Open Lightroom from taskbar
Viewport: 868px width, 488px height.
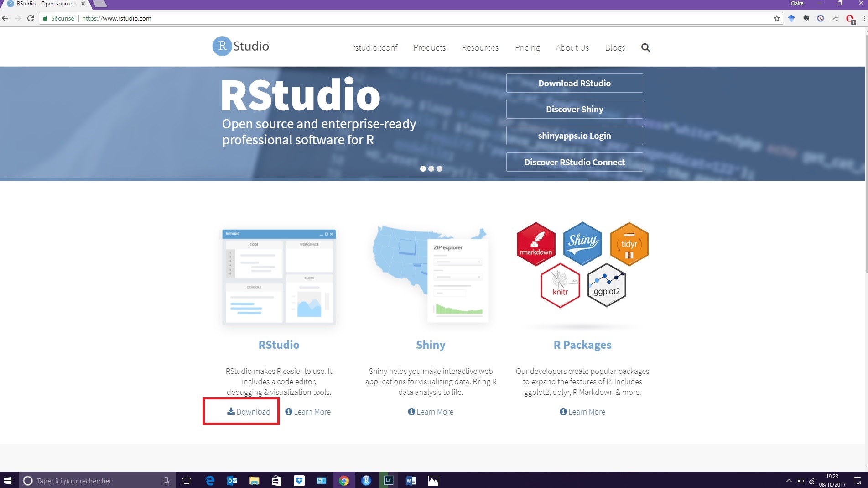click(x=389, y=480)
